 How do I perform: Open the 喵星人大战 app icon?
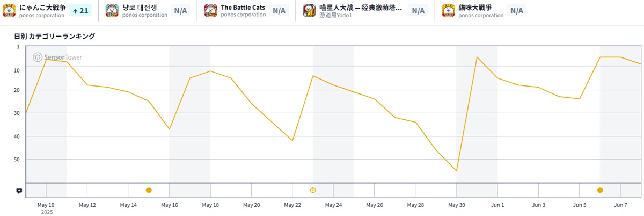point(310,11)
